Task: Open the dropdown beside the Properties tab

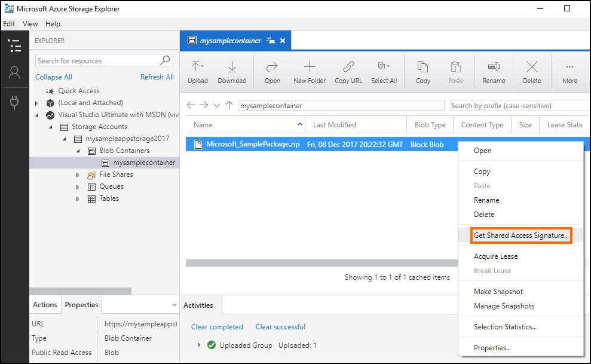Action: click(173, 304)
